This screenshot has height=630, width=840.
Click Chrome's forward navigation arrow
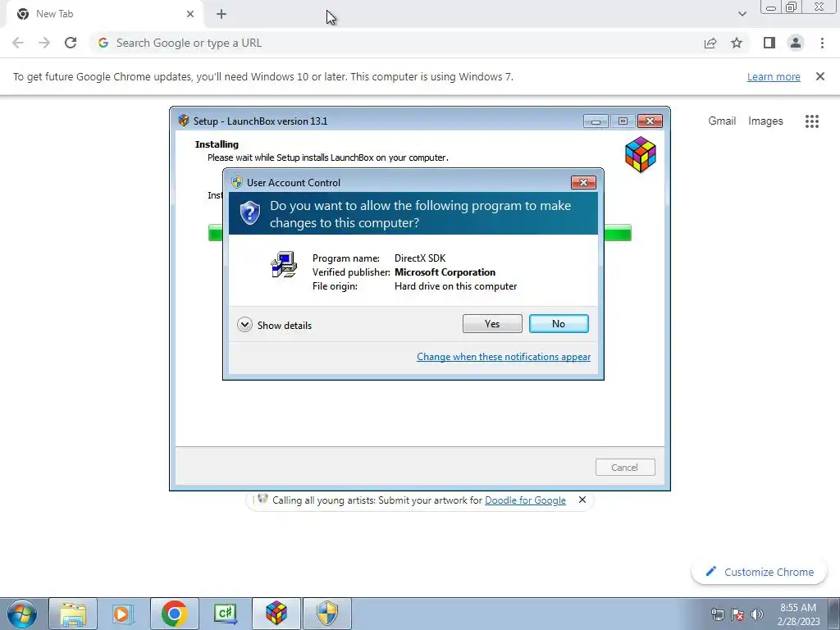[x=44, y=43]
